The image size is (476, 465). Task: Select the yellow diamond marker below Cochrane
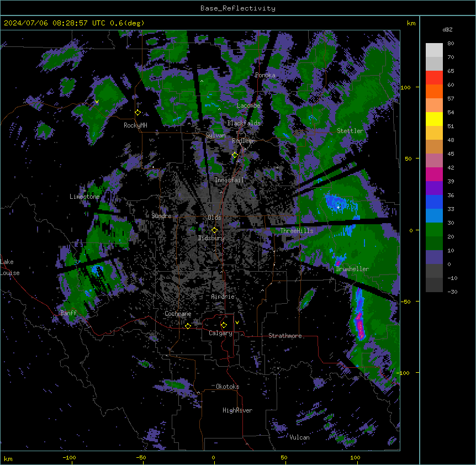pos(188,326)
